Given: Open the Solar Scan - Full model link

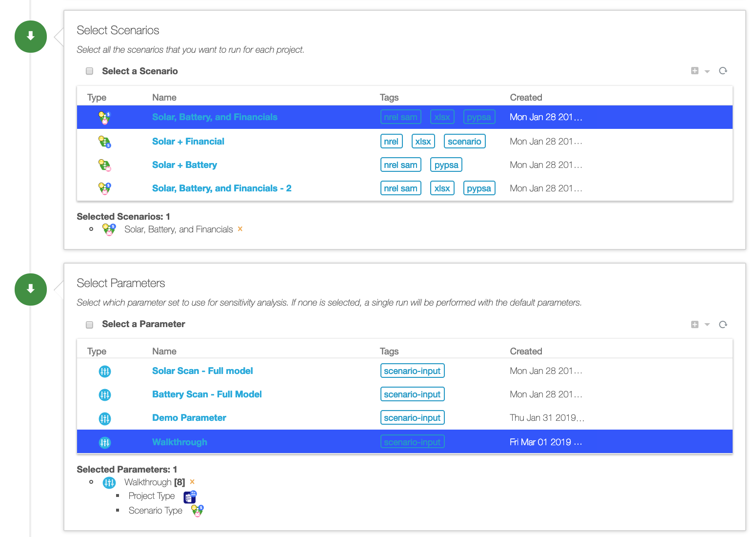Looking at the screenshot, I should [x=202, y=371].
